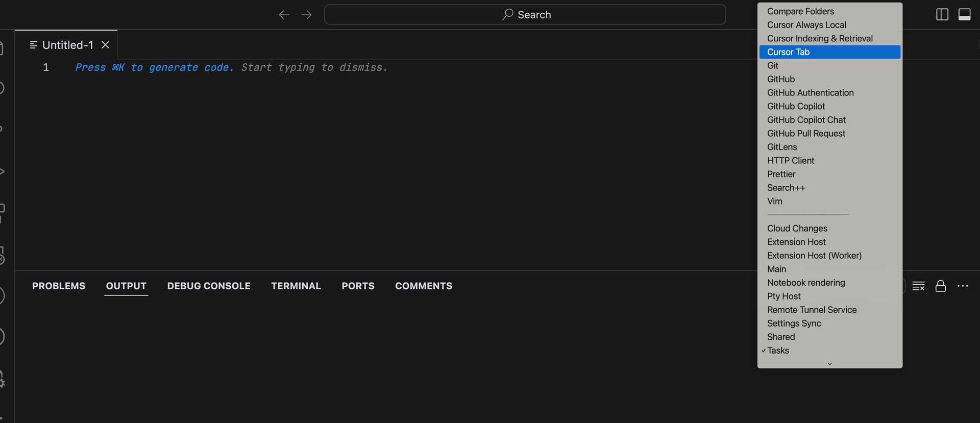Pick GitHub Pull Request channel

click(830, 134)
